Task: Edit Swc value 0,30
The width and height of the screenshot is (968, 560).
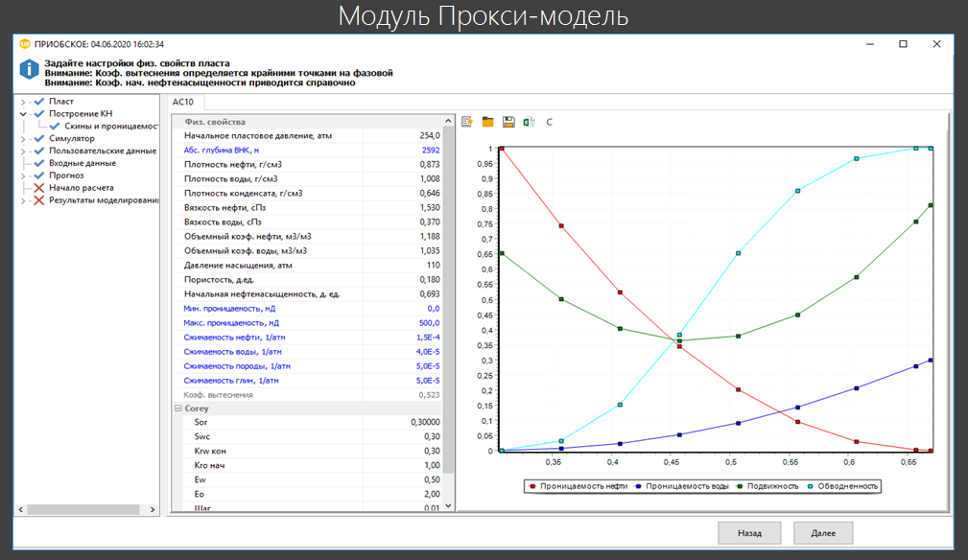Action: 403,436
